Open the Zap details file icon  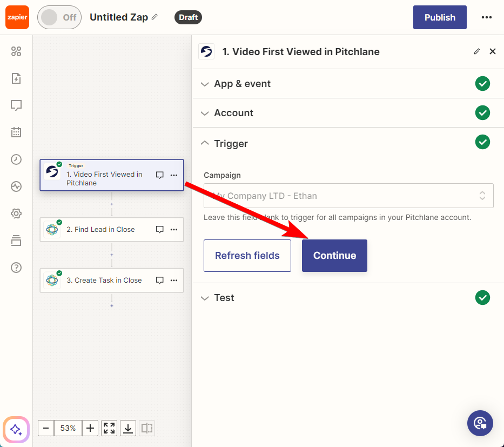16,78
